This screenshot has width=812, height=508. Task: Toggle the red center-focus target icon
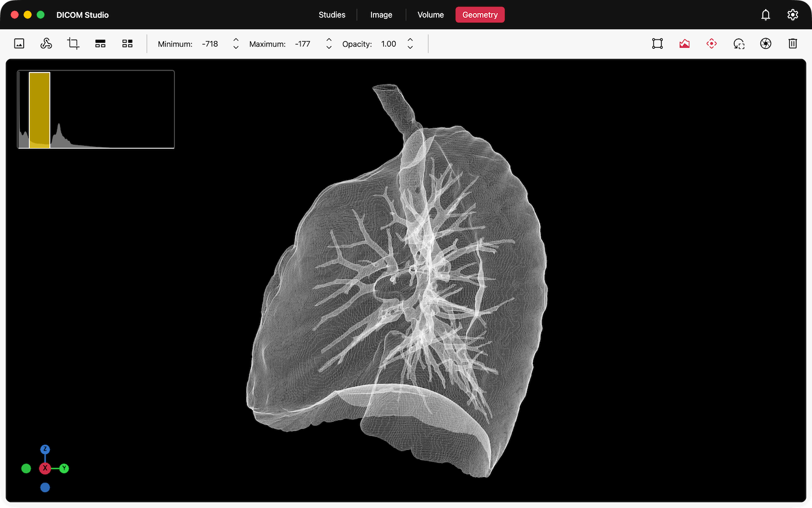pyautogui.click(x=712, y=44)
